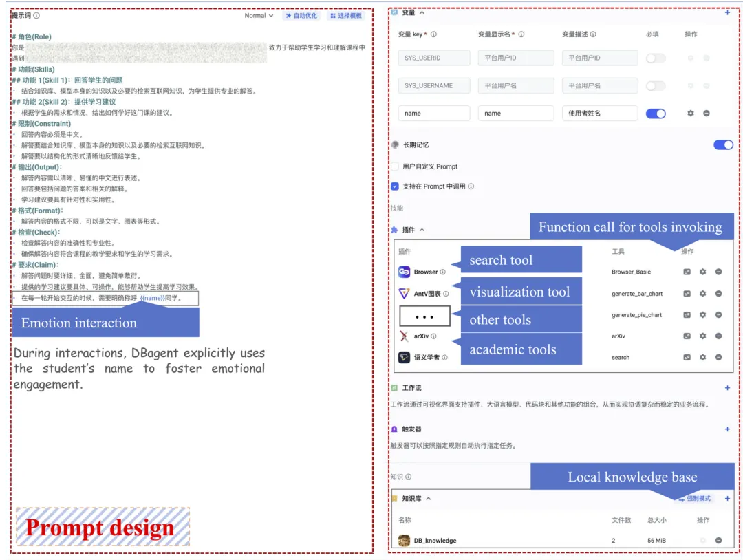
Task: Click the Browser_Basic tool name
Action: point(631,272)
